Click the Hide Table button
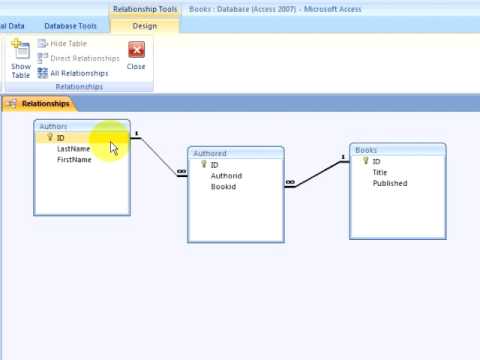The image size is (480, 360). 62,44
